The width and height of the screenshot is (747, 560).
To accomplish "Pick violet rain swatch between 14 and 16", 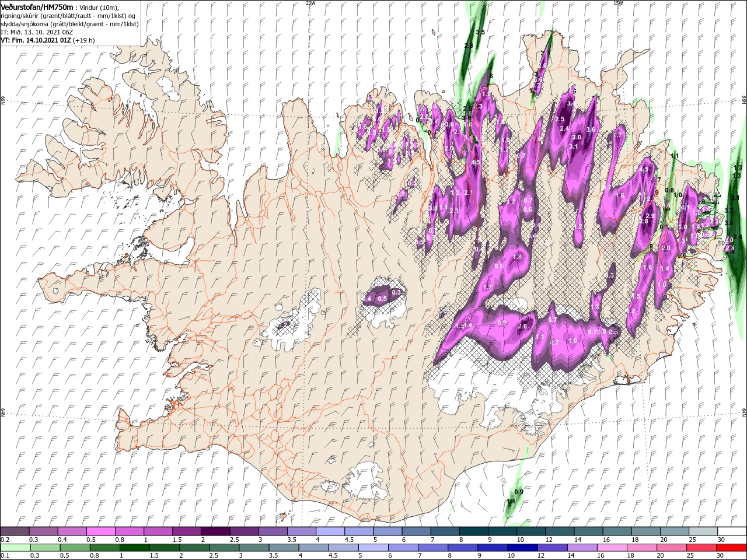I will tap(583, 548).
